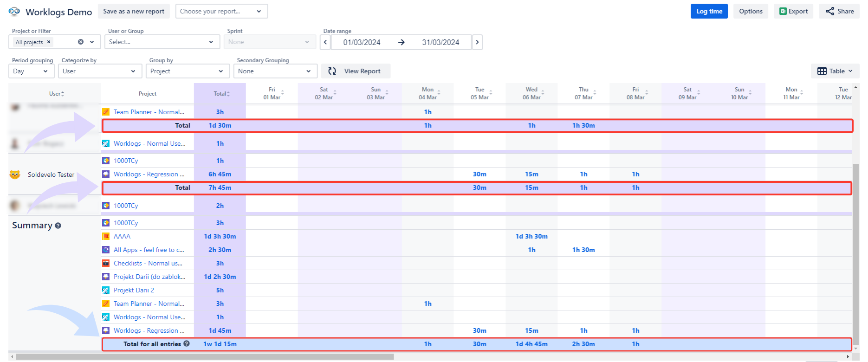Open the Secondary Grouping dropdown
Image resolution: width=868 pixels, height=362 pixels.
(275, 71)
